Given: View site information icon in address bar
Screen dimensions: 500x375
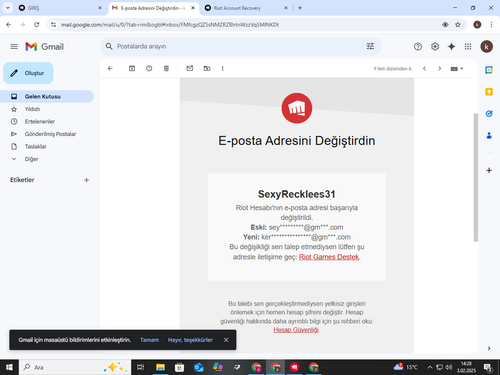Looking at the screenshot, I should coord(53,25).
